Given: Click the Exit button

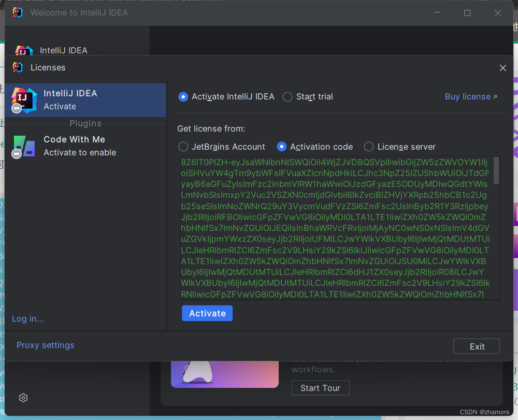Looking at the screenshot, I should coord(477,346).
